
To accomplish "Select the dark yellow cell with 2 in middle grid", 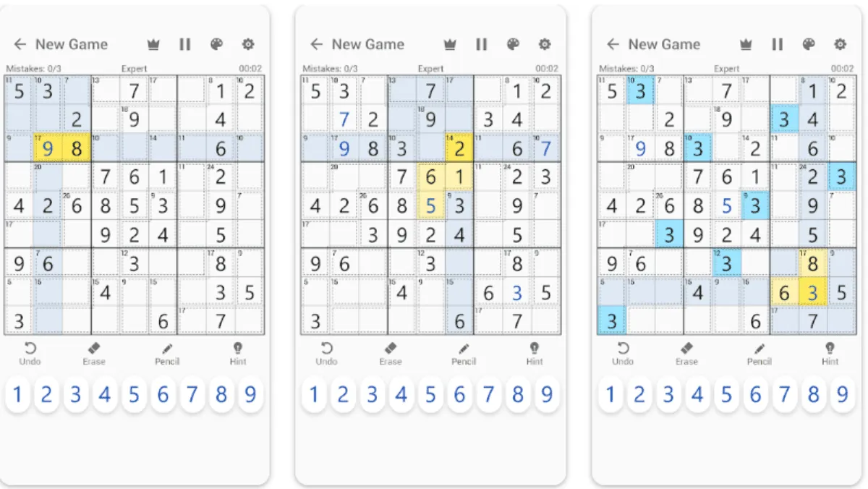I will (x=459, y=148).
